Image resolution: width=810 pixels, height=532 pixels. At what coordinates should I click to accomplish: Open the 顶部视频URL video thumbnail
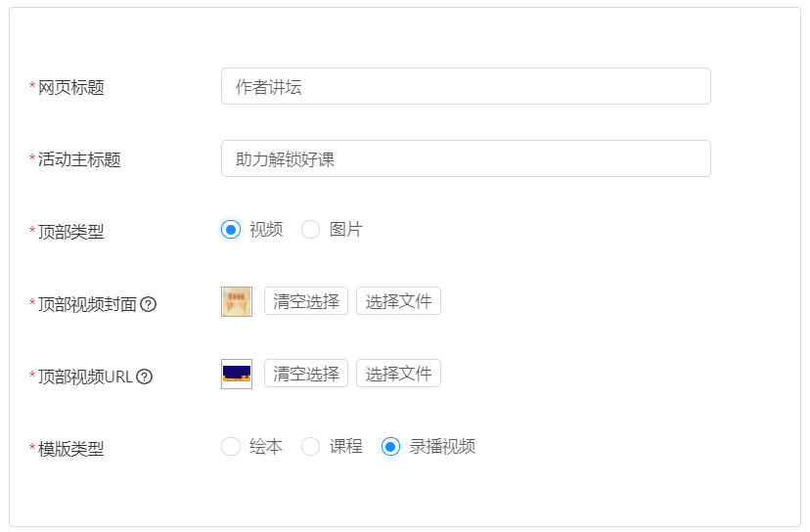coord(237,374)
